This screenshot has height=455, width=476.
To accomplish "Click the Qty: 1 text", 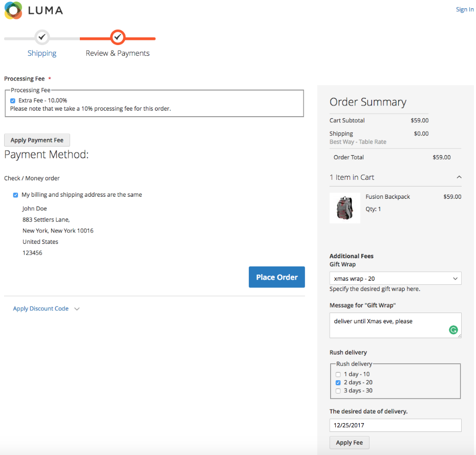I will (x=373, y=209).
